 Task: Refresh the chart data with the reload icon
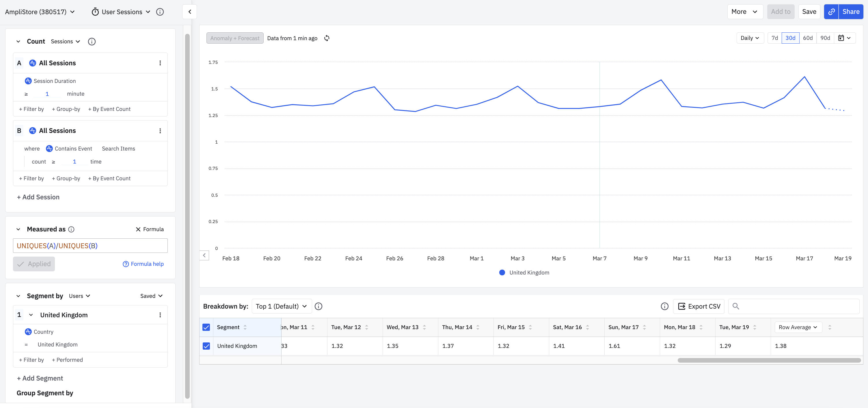(327, 38)
